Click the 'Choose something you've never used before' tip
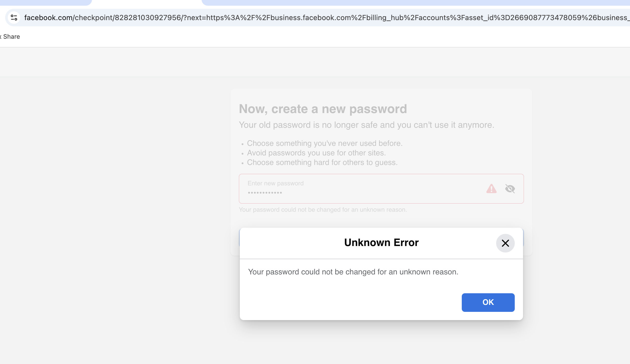The width and height of the screenshot is (630, 364). (x=325, y=143)
